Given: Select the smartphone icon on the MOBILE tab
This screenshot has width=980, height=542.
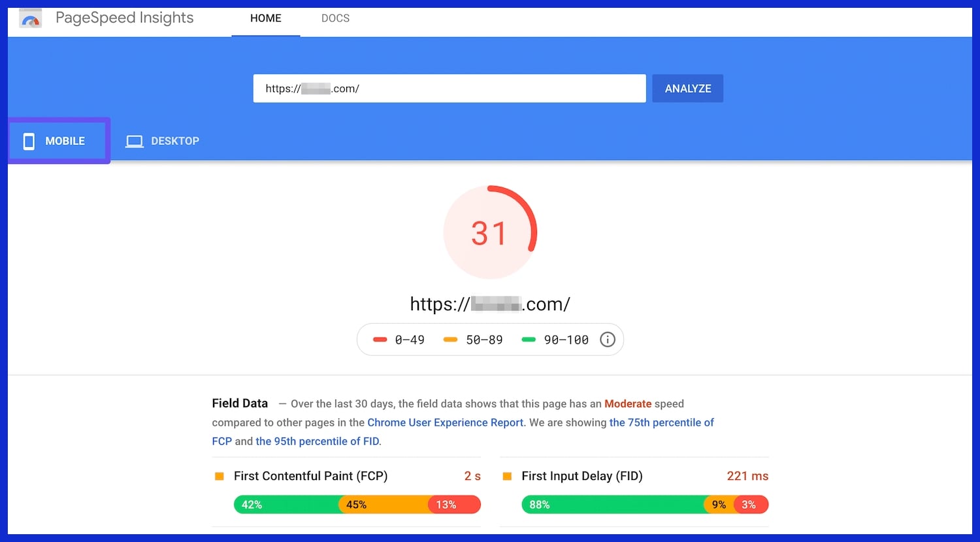Looking at the screenshot, I should 29,140.
